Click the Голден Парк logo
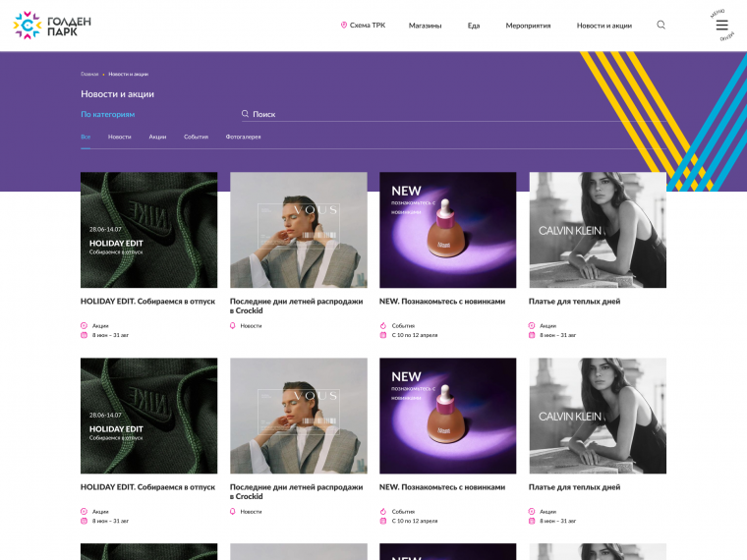 (52, 26)
